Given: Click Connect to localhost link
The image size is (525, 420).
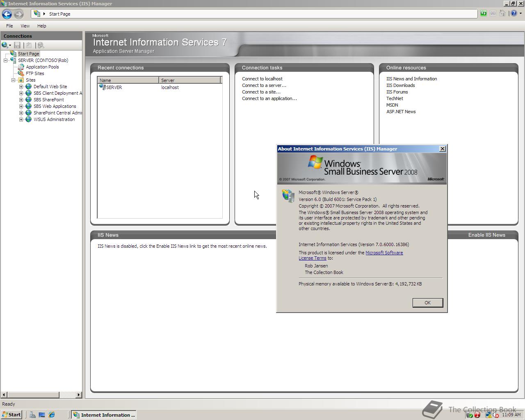Looking at the screenshot, I should click(x=262, y=79).
